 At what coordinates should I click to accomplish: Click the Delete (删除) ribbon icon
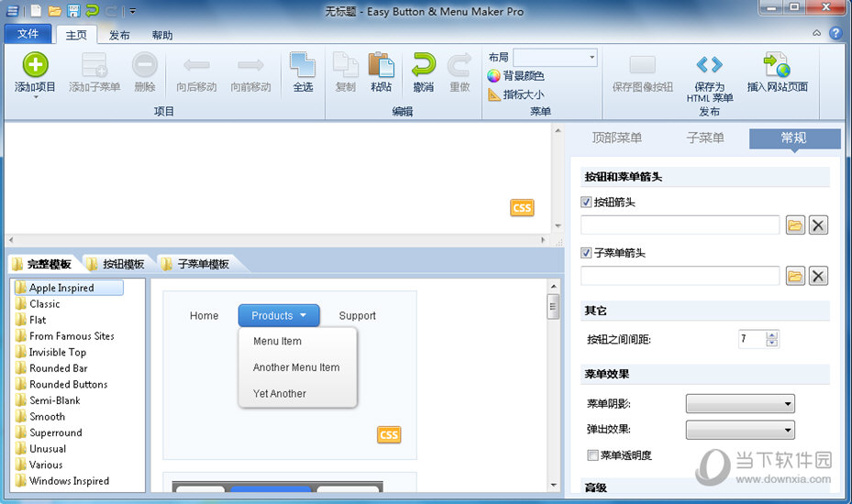coord(145,65)
